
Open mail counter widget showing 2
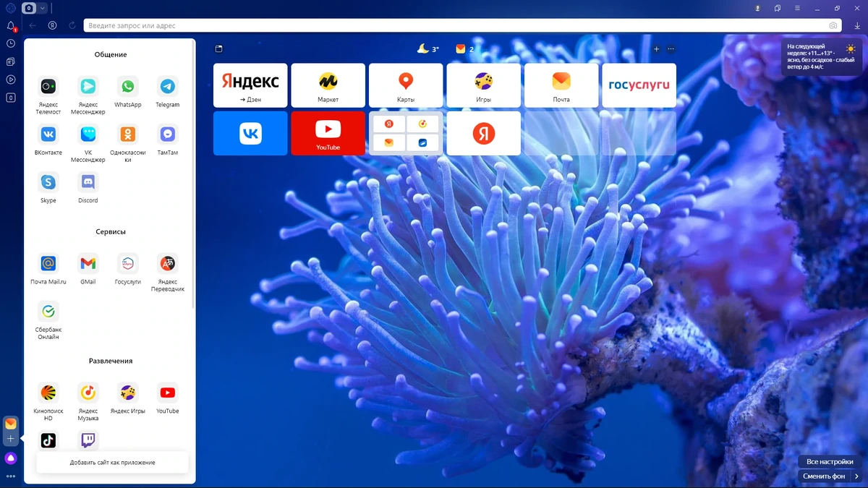tap(465, 49)
